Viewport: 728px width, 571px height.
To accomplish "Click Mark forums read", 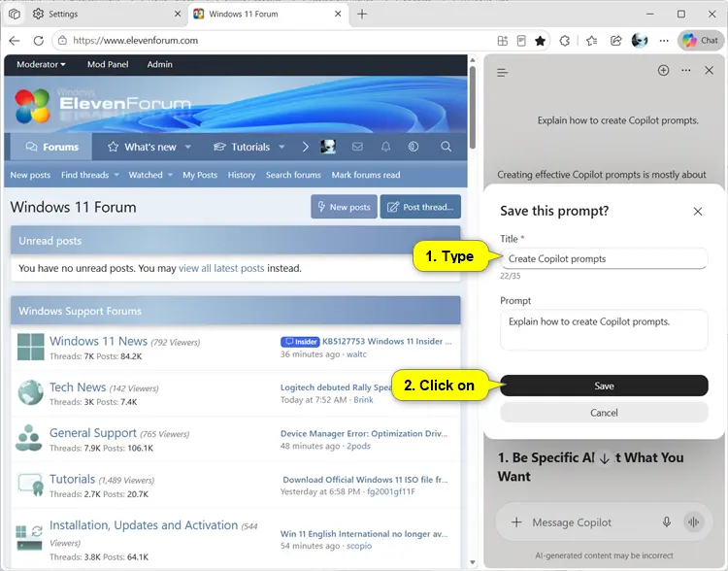I will (x=366, y=175).
